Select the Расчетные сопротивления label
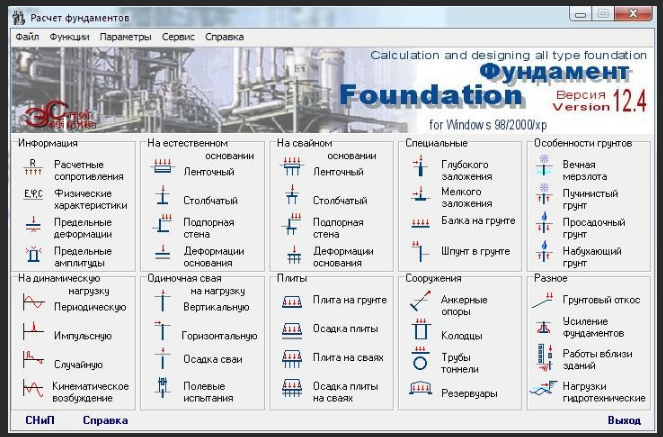The width and height of the screenshot is (663, 437). click(89, 170)
